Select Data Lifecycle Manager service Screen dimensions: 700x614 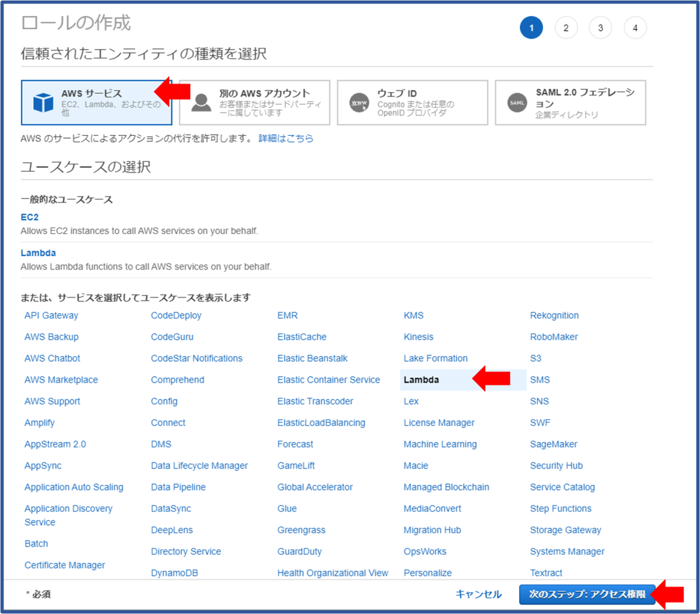(199, 466)
